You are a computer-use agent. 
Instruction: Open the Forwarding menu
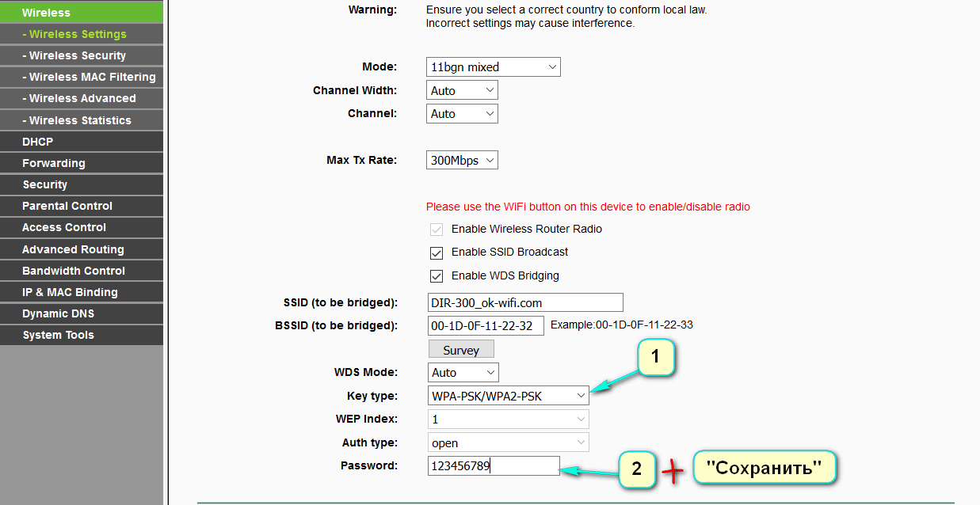[x=82, y=163]
